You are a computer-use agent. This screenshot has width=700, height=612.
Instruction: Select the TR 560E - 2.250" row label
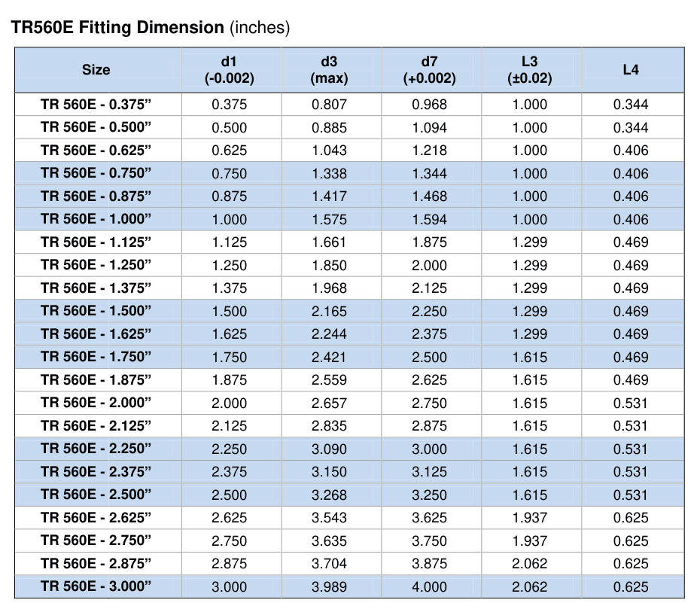96,449
